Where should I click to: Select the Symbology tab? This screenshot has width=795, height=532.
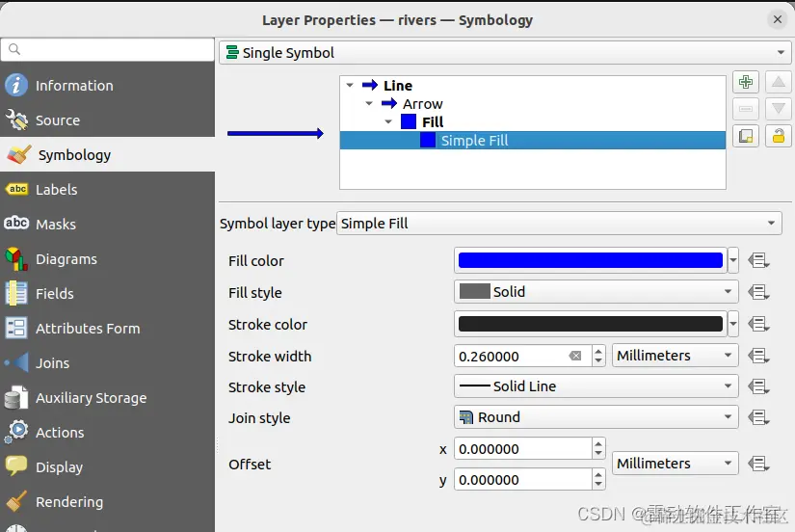(x=108, y=154)
